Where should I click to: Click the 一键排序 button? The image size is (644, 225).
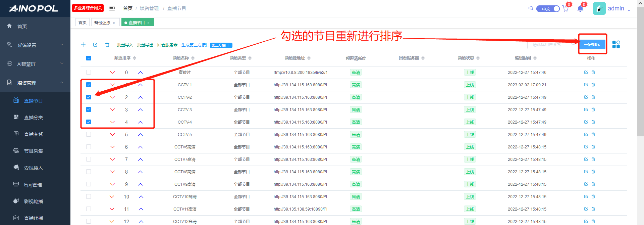(x=592, y=44)
